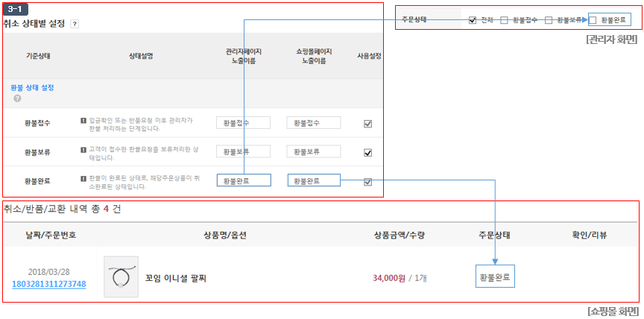
Task: Click the 상태설명 column header
Action: pyautogui.click(x=142, y=56)
